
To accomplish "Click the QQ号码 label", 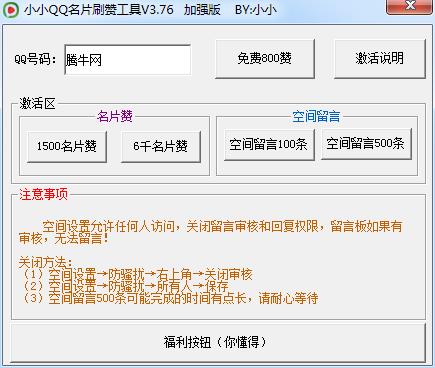I will 35,59.
